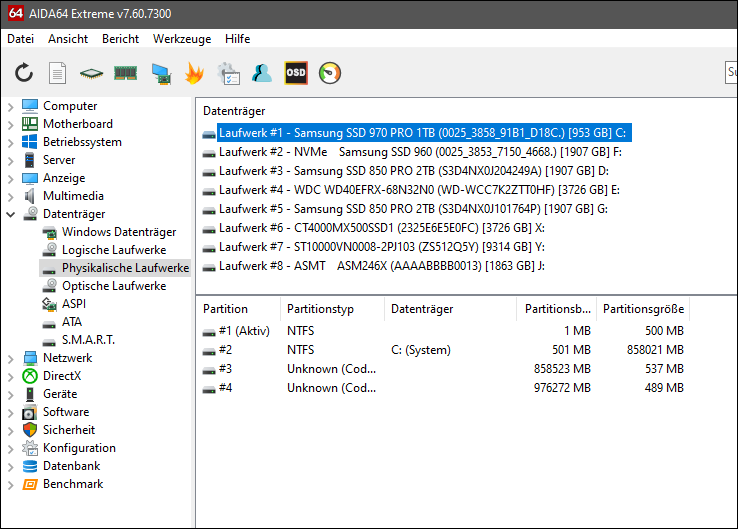Click the Software disc icon in tree

(30, 412)
